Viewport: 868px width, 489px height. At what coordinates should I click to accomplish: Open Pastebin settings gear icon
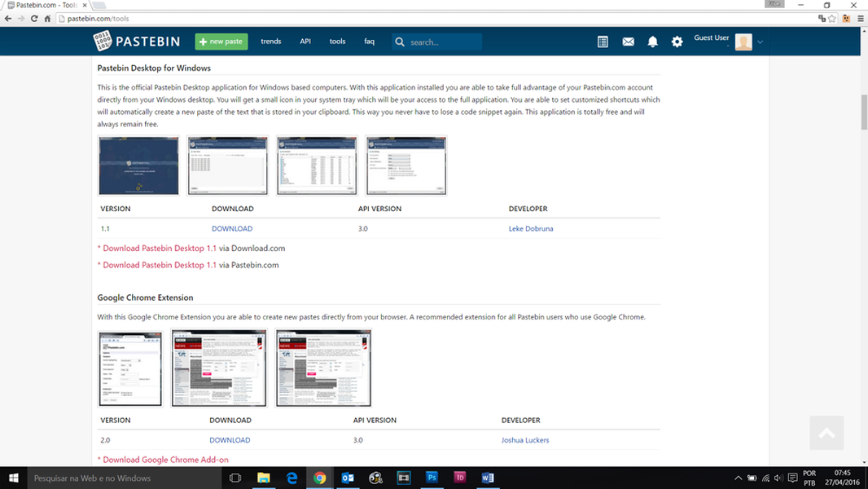tap(677, 41)
